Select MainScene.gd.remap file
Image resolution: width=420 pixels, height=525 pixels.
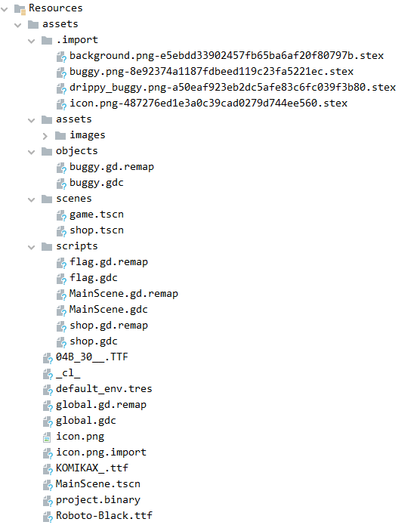point(124,294)
